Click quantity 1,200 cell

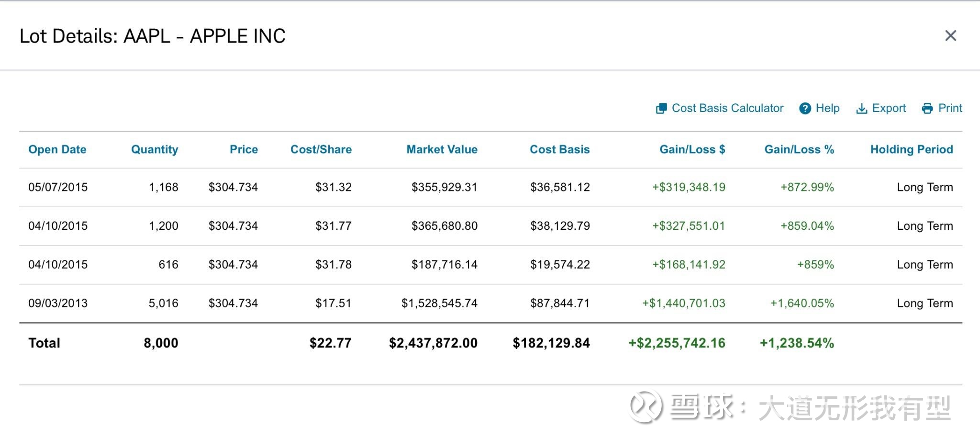pyautogui.click(x=164, y=226)
